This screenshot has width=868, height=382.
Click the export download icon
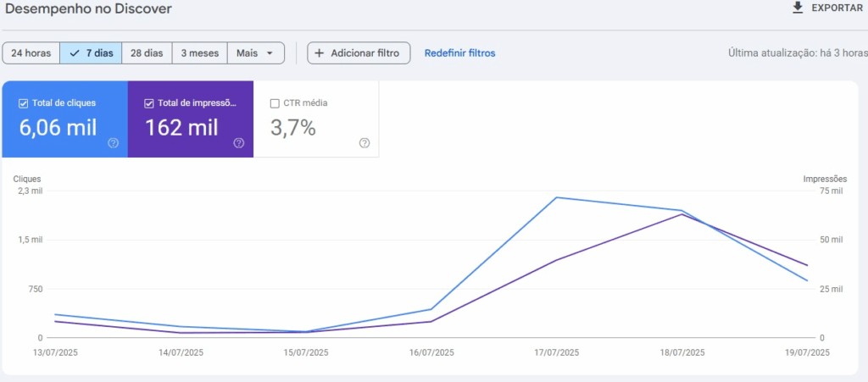point(797,8)
